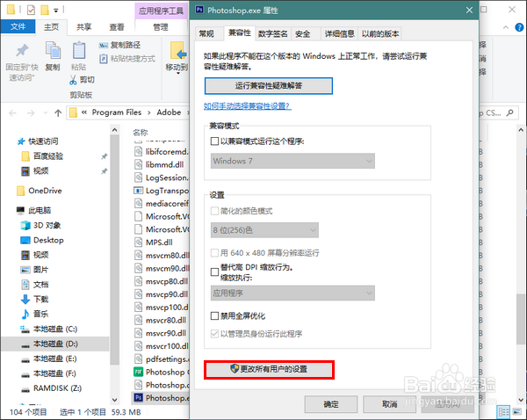Image resolution: width=527 pixels, height=420 pixels.
Task: Toggle 以管理员身份运行此程序 checkbox
Action: click(x=214, y=334)
